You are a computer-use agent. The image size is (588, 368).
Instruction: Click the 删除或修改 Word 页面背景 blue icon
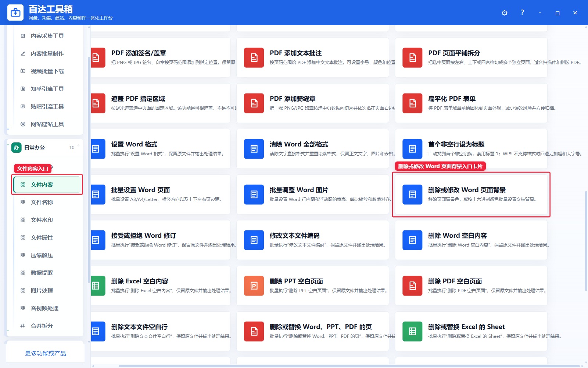pos(412,194)
